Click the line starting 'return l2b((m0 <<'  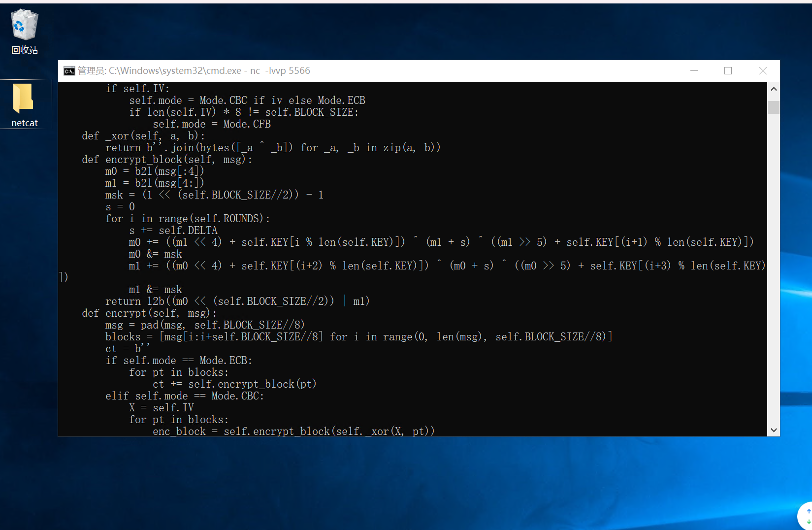237,301
